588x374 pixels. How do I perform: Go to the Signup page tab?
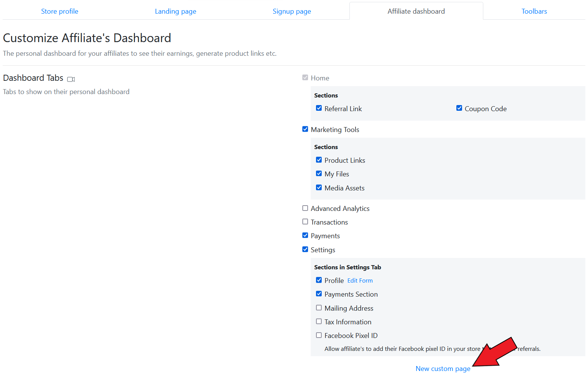(291, 11)
